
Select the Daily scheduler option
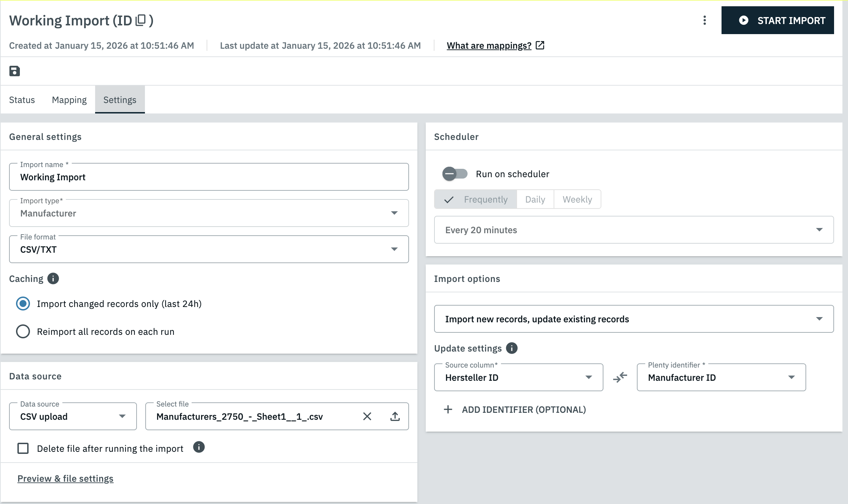point(535,199)
